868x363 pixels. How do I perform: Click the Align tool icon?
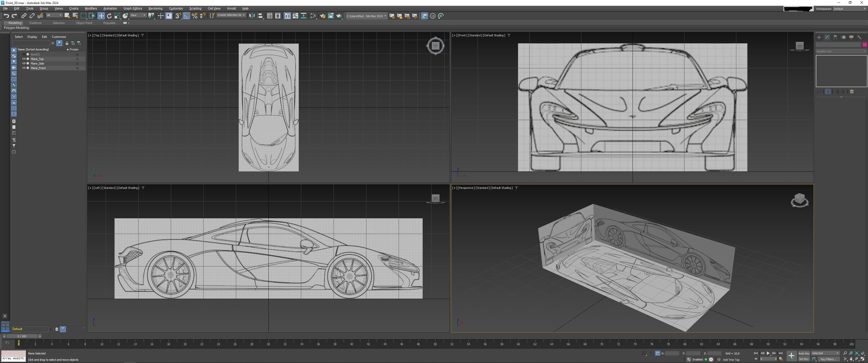tap(260, 16)
